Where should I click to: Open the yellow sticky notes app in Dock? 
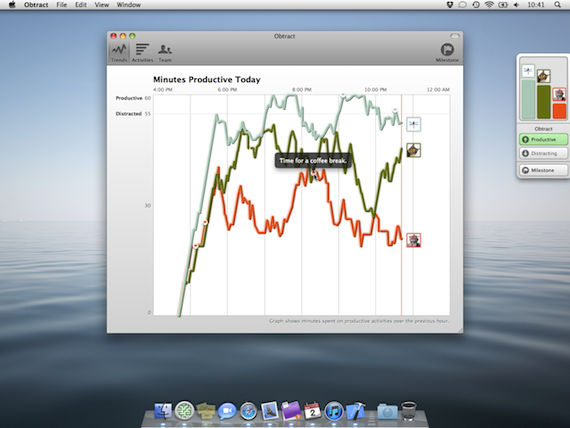[206, 411]
